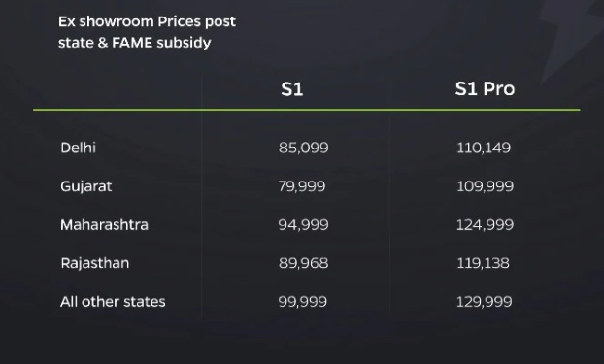This screenshot has height=364, width=604.
Task: Click the S1 Pro column header
Action: (485, 89)
